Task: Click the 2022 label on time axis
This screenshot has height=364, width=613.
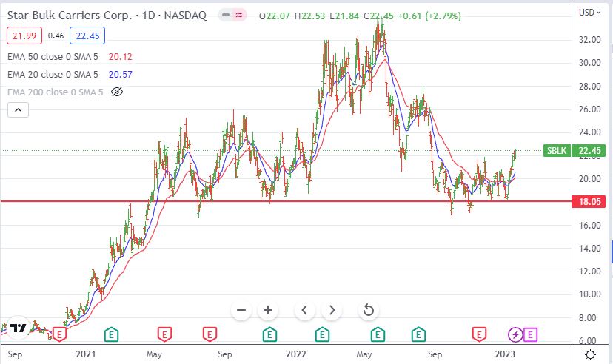Action: pyautogui.click(x=296, y=354)
